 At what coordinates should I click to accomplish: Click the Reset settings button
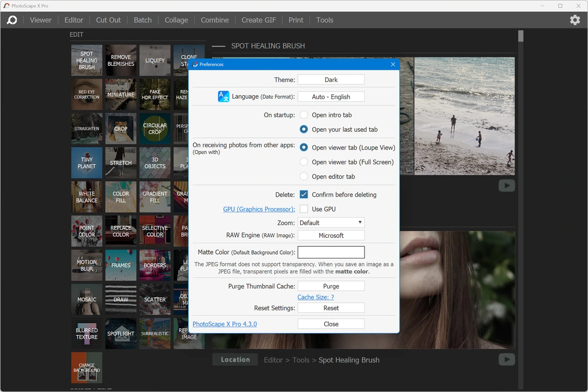(x=331, y=308)
